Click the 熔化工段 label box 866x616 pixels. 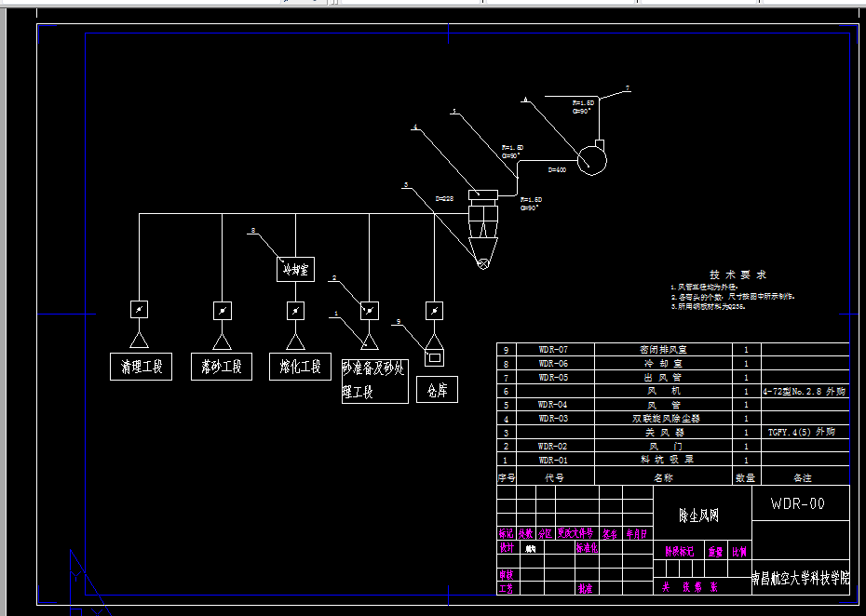point(300,367)
